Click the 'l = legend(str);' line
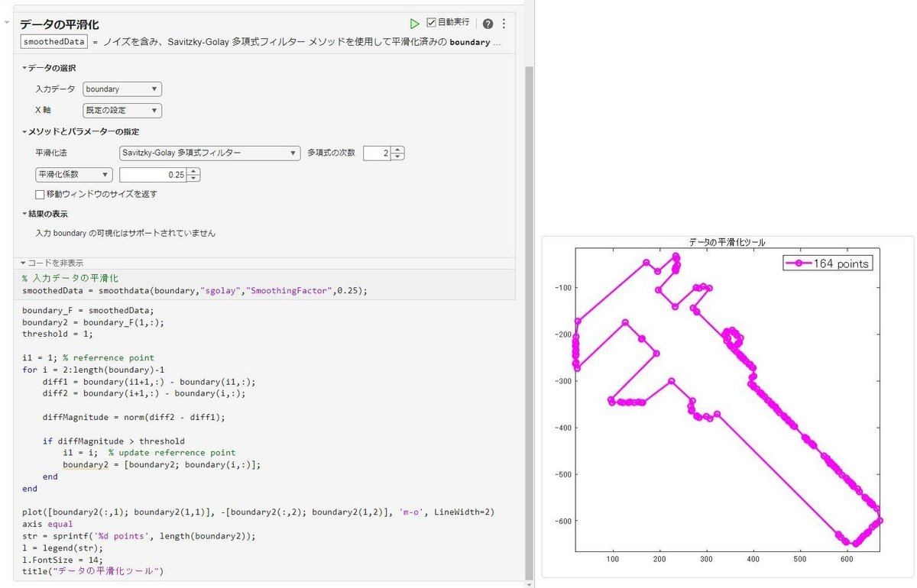The height and width of the screenshot is (588, 917). pyautogui.click(x=63, y=548)
